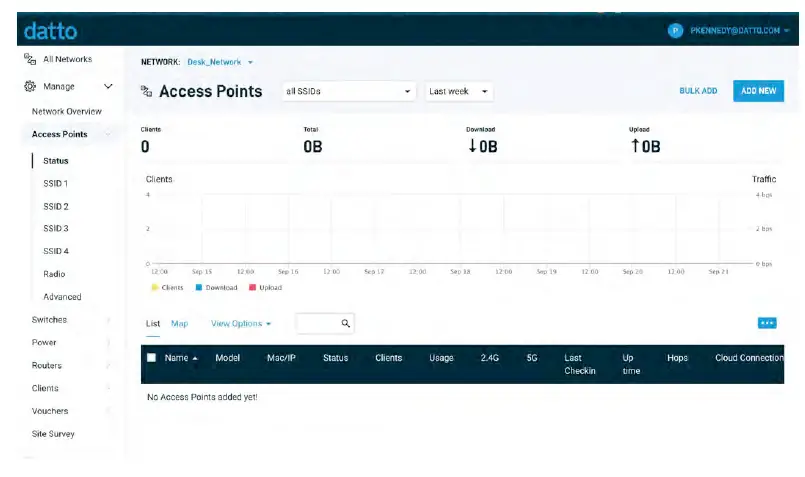Collapse the Manage section chevron
This screenshot has height=477, width=805.
[x=108, y=86]
